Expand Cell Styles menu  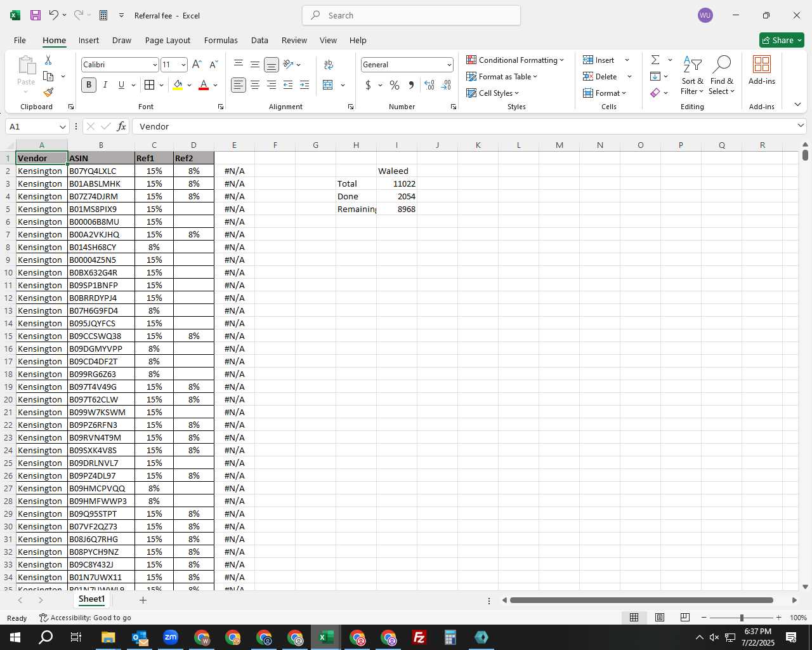(493, 93)
